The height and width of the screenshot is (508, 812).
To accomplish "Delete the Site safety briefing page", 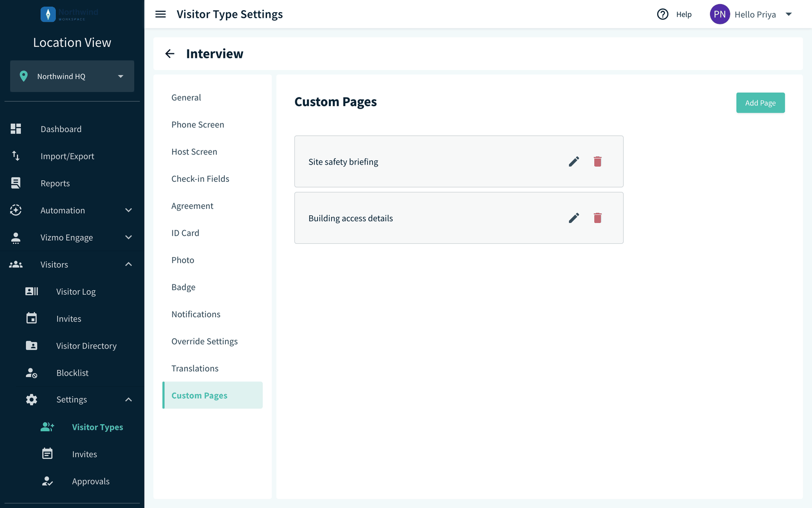I will (x=597, y=162).
